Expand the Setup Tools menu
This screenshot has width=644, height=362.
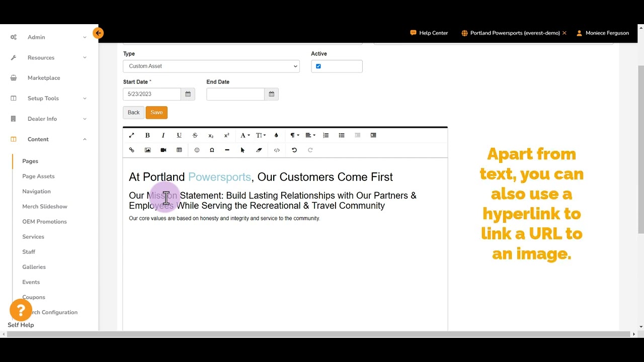tap(49, 99)
